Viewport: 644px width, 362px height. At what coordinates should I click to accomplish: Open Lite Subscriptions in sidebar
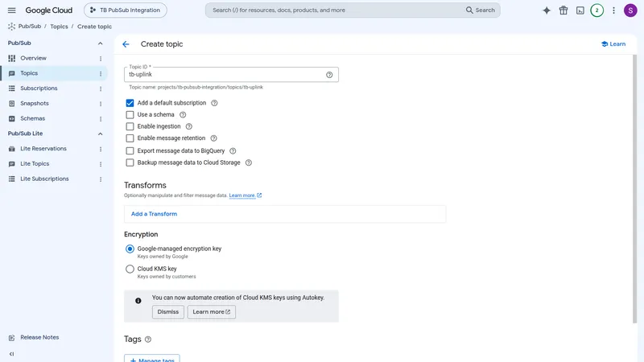45,179
